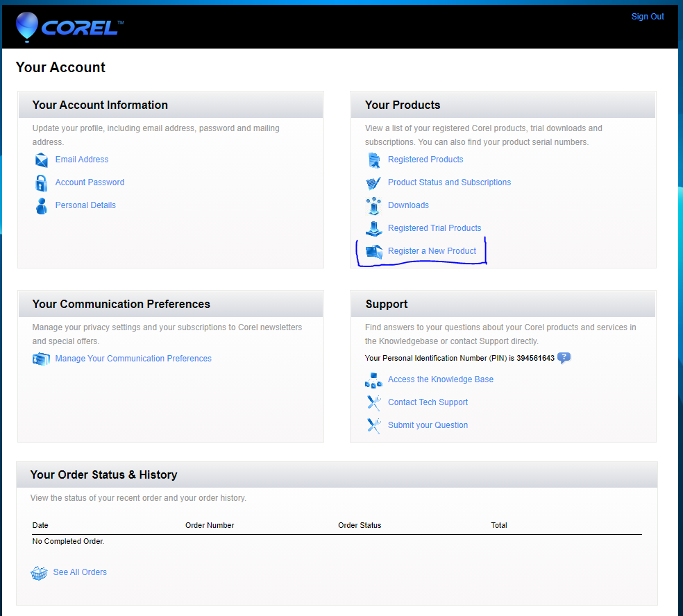Select the Account Password padlock icon
Viewport: 683px width, 616px height.
pos(41,182)
